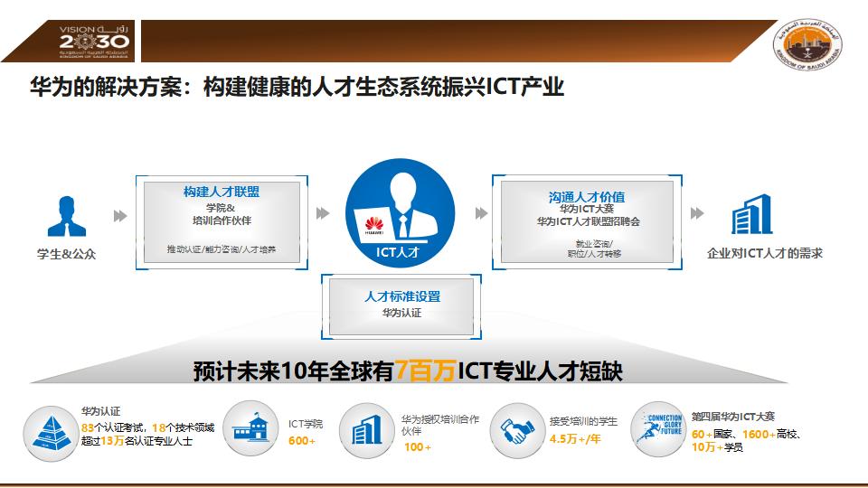This screenshot has height=488, width=868.
Task: Click the 第四届华为ICT大赛 heading
Action: pyautogui.click(x=733, y=417)
